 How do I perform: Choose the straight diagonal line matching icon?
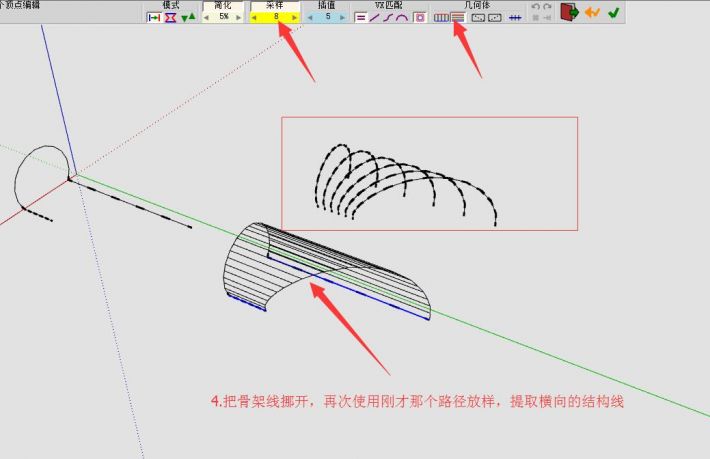374,18
